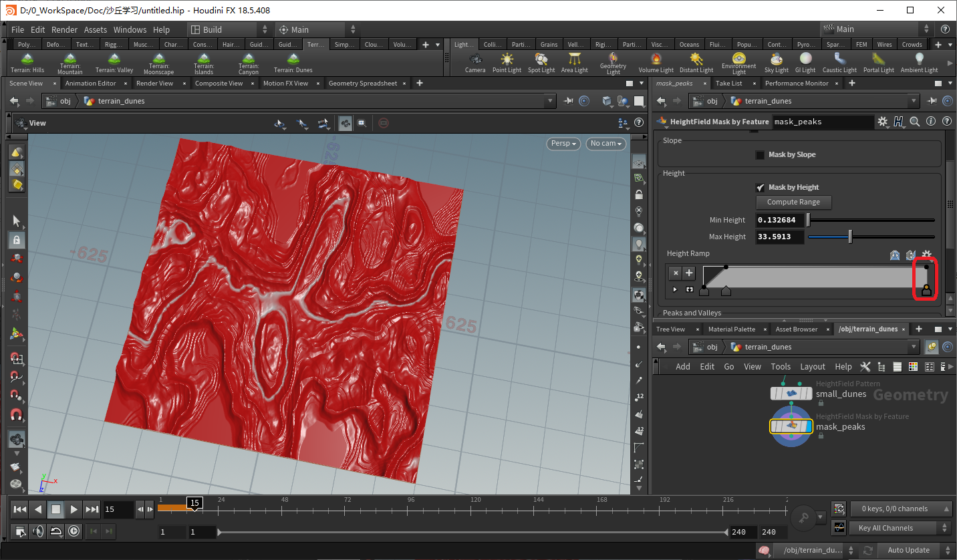Add a Sky Light from the shelf
957x560 pixels.
[x=777, y=63]
